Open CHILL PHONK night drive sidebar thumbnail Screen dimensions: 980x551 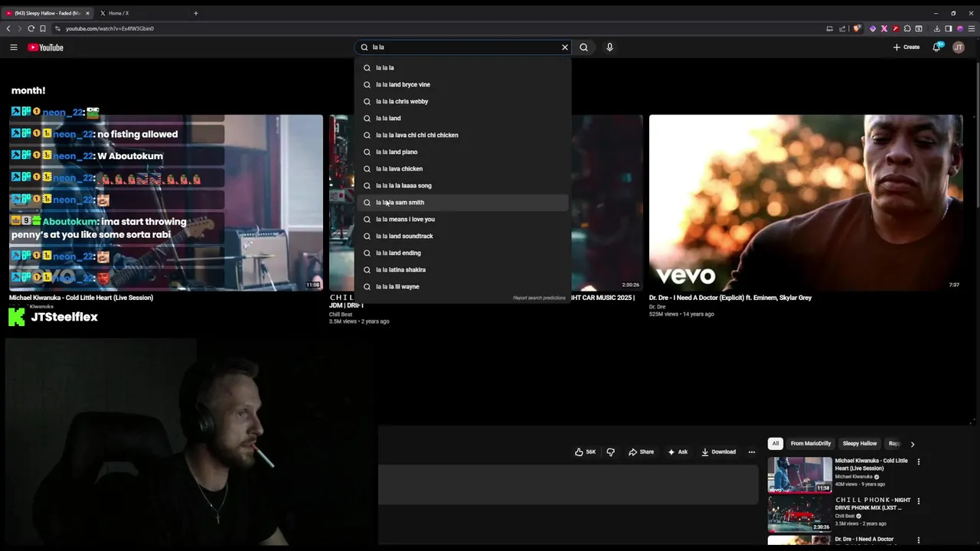click(799, 514)
